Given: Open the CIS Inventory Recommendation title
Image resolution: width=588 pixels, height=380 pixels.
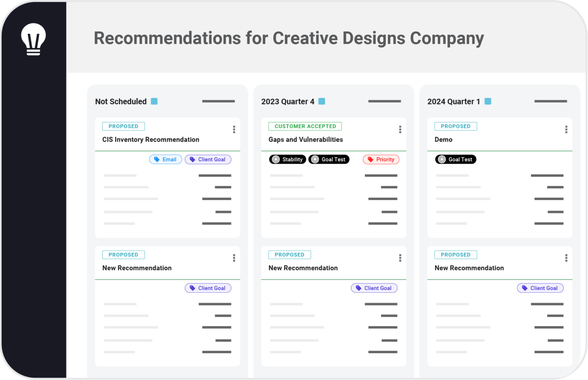Looking at the screenshot, I should (x=150, y=139).
